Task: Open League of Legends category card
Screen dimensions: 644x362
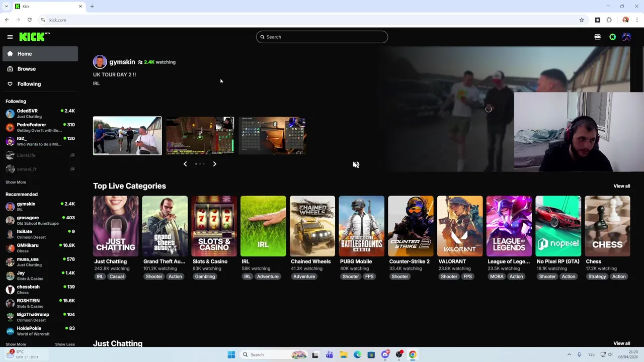Action: [509, 226]
